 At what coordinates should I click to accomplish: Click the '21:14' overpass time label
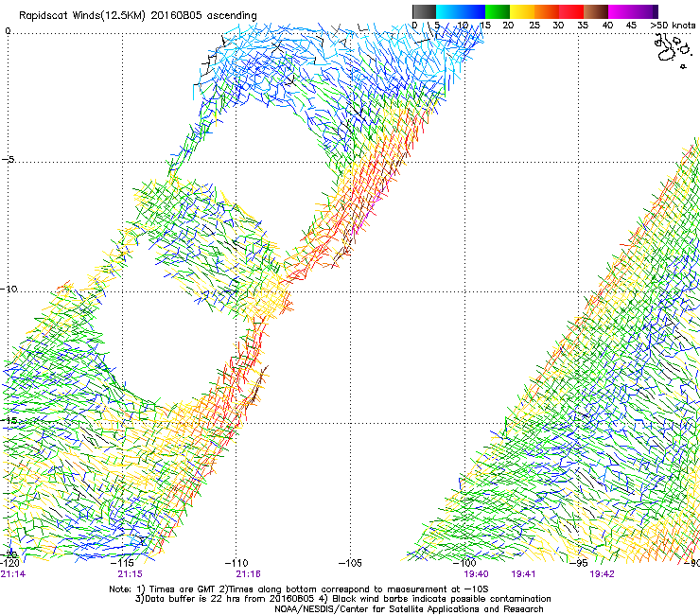pos(13,574)
